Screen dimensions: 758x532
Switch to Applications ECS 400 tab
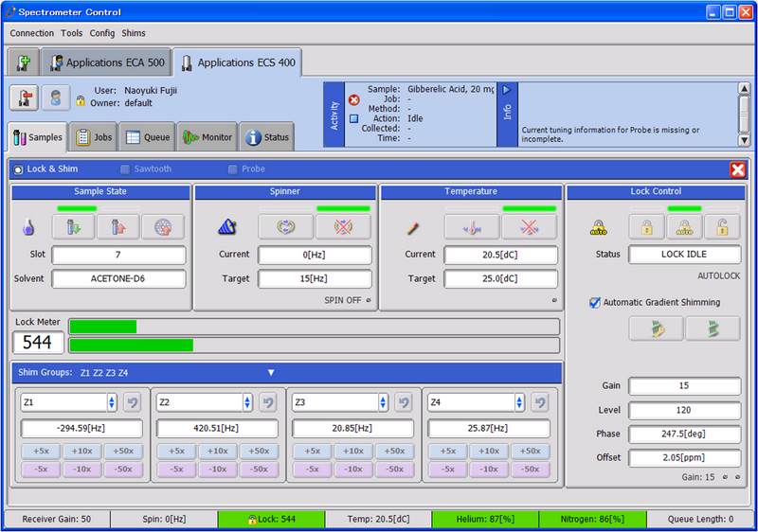(x=238, y=62)
